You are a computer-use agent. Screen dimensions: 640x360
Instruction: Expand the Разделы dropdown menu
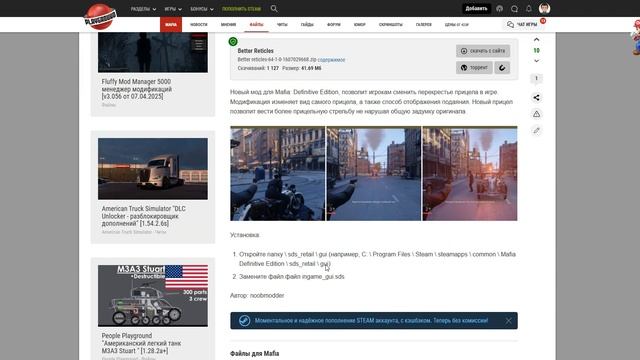tap(143, 9)
